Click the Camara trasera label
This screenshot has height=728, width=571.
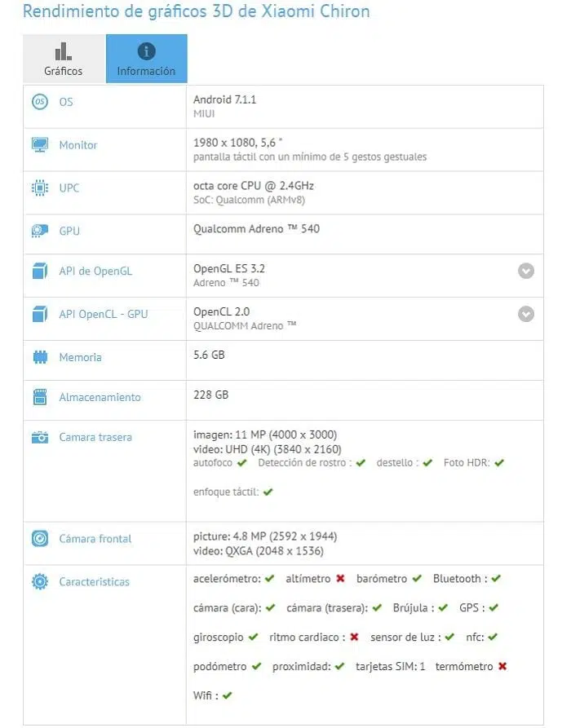click(95, 437)
